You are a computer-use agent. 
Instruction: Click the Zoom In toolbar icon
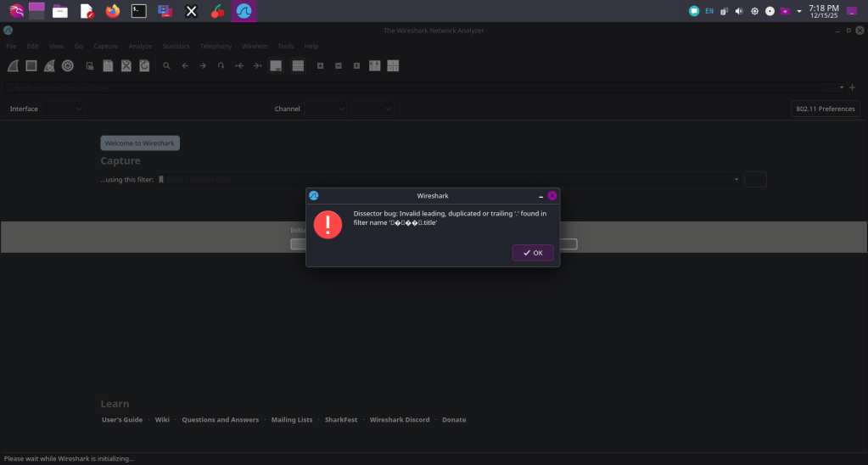[320, 65]
